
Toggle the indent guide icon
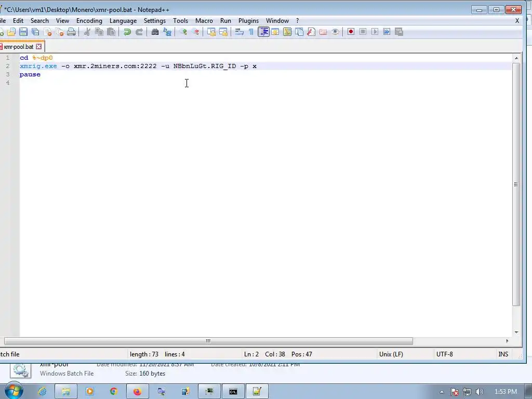click(x=263, y=32)
